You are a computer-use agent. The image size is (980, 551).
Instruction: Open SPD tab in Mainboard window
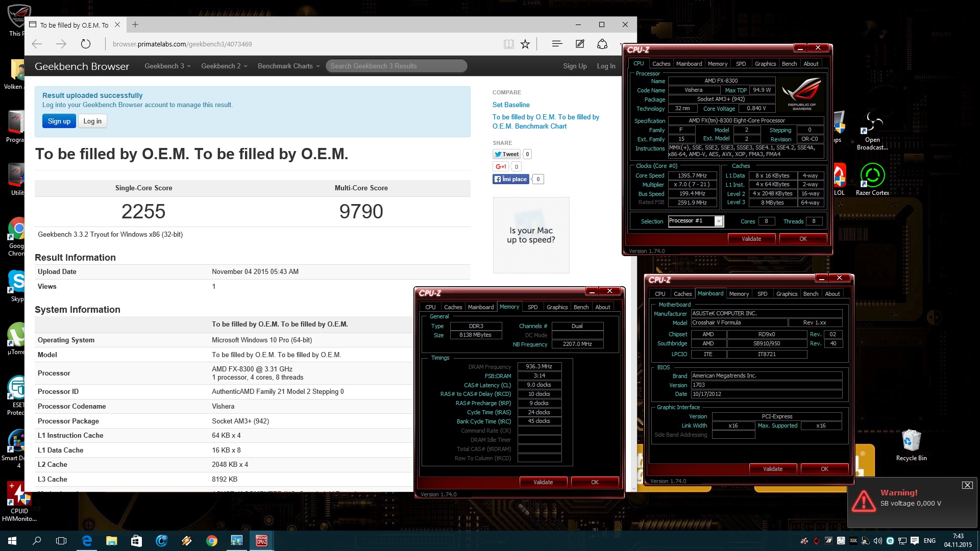762,294
